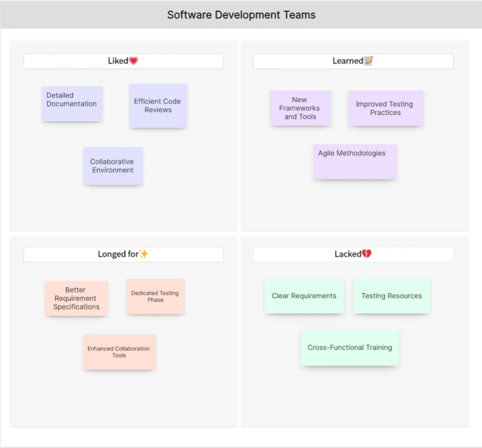Select the 'Collaborative Environment' sticky note
The width and height of the screenshot is (482, 448).
(113, 166)
